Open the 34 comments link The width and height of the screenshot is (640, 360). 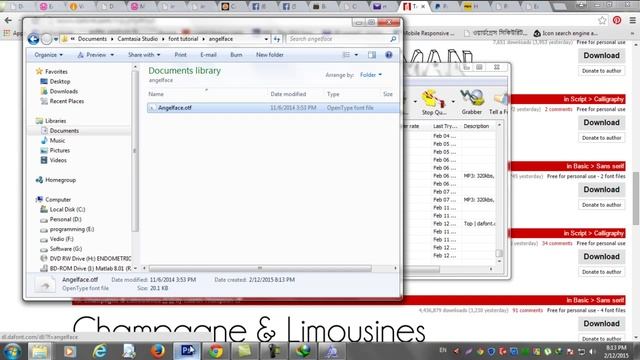pos(557,243)
